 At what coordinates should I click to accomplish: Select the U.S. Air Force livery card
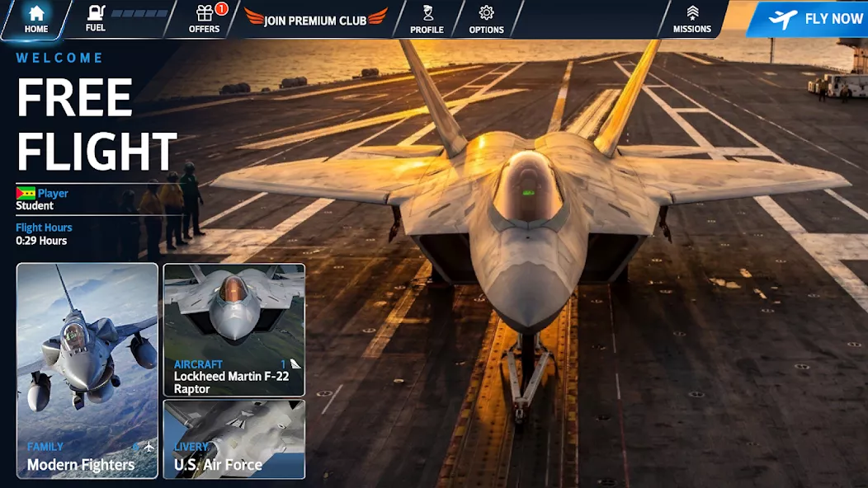click(234, 439)
